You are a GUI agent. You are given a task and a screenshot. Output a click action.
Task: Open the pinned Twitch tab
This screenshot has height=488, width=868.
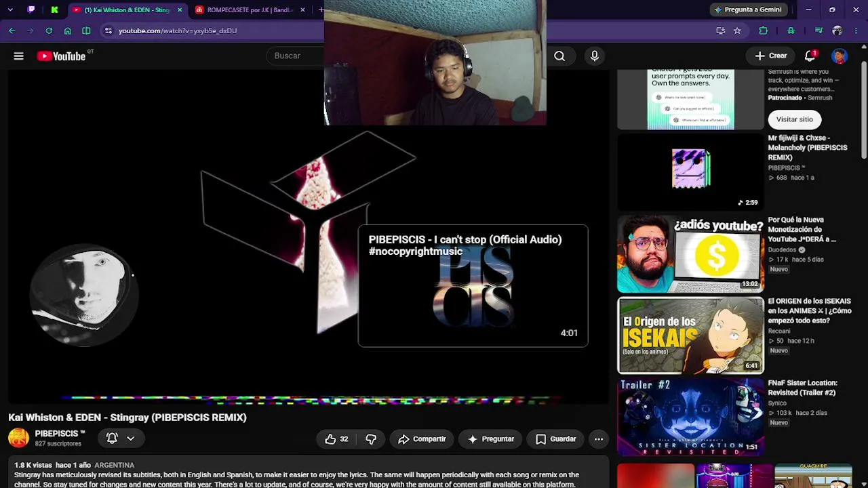click(31, 9)
